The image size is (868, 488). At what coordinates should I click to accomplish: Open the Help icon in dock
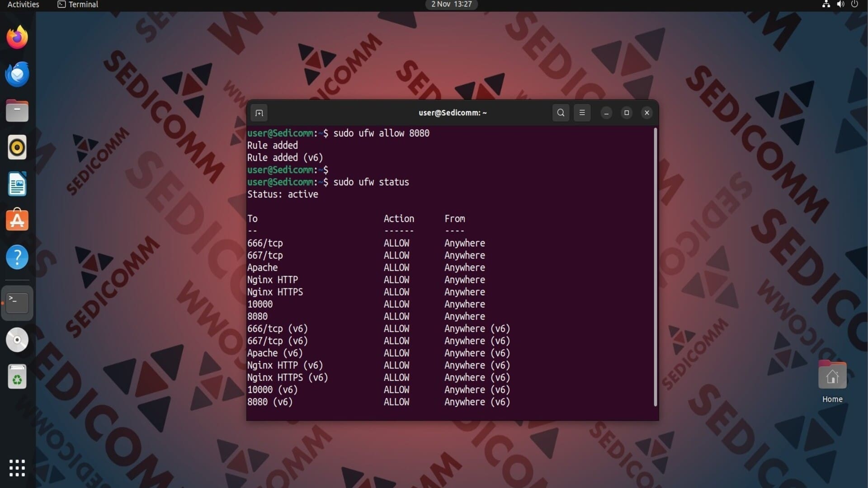coord(17,257)
